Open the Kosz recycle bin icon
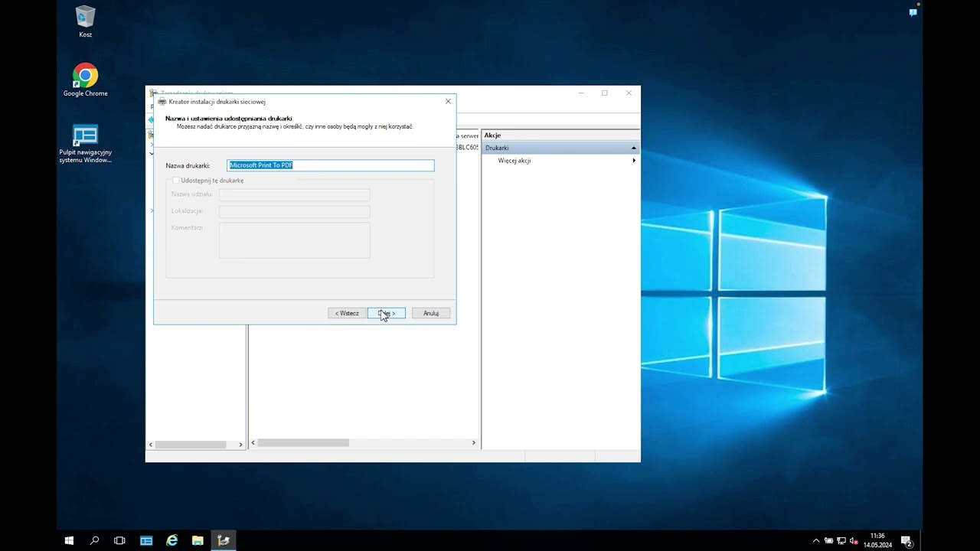The height and width of the screenshot is (551, 980). [x=85, y=21]
